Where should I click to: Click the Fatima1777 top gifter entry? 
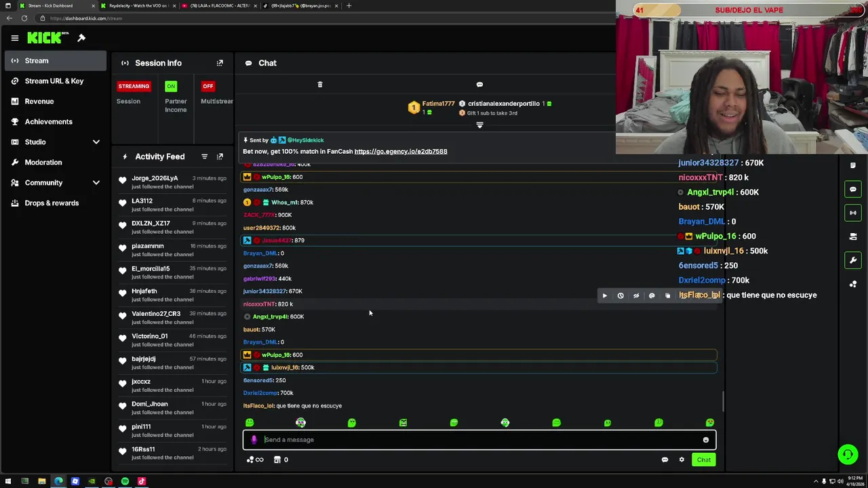438,104
